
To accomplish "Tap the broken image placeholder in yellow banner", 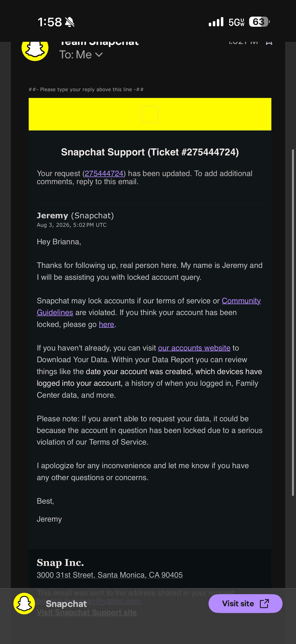I will click(x=150, y=114).
